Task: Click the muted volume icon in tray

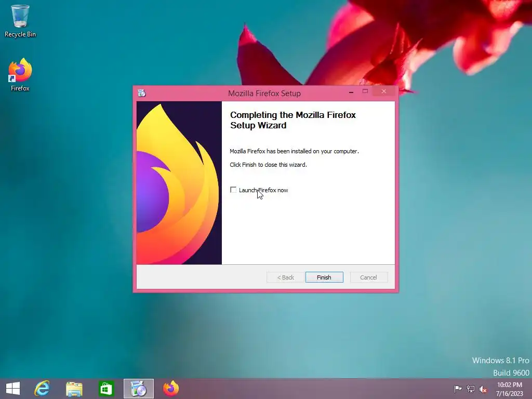Action: pyautogui.click(x=483, y=389)
